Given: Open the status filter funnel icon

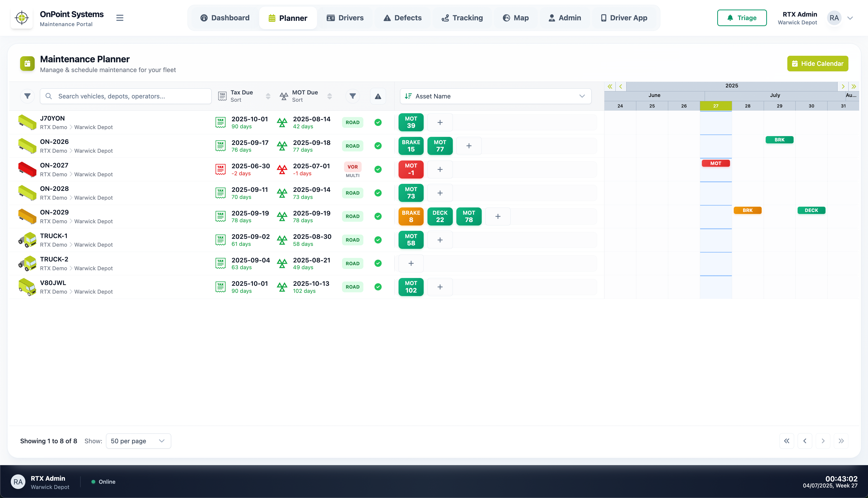Looking at the screenshot, I should click(x=353, y=96).
